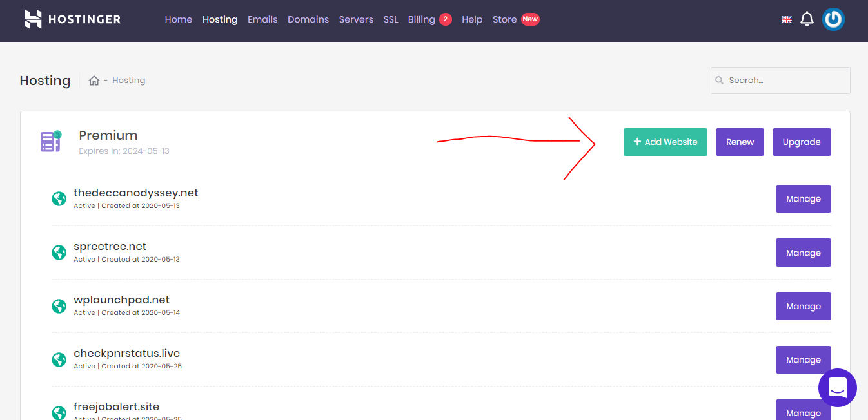
Task: Manage wplaunchpad.net website
Action: tap(803, 306)
